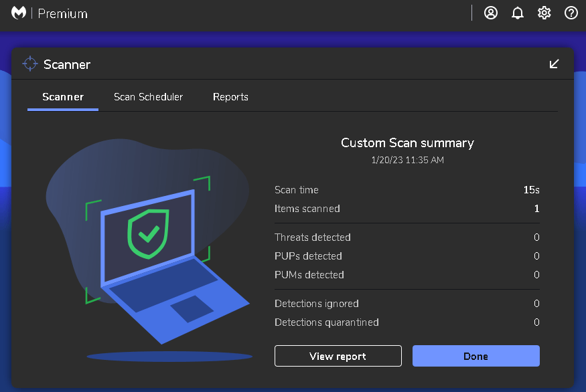Switch to the Scan Scheduler tab
The height and width of the screenshot is (392, 586).
[149, 97]
